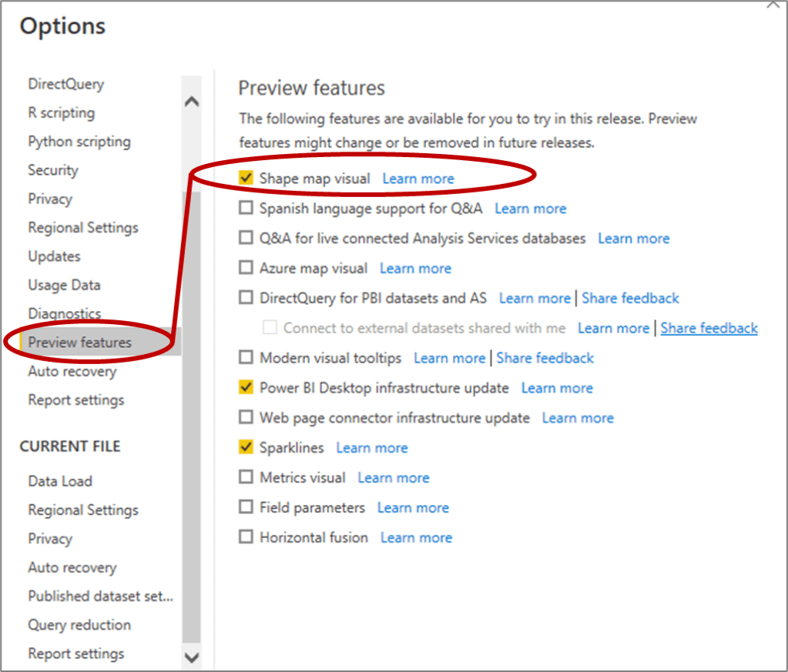The height and width of the screenshot is (672, 788).
Task: Tick the Horizontal fusion checkbox
Action: pyautogui.click(x=246, y=537)
